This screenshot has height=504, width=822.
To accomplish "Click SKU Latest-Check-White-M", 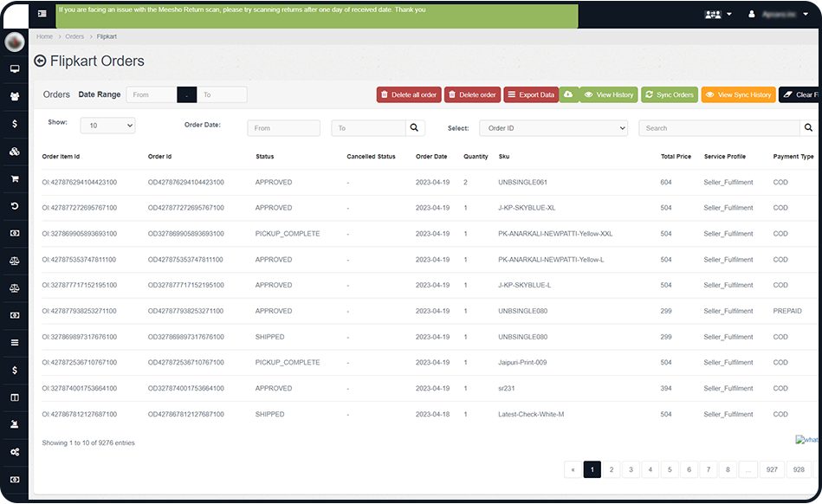I will coord(531,415).
